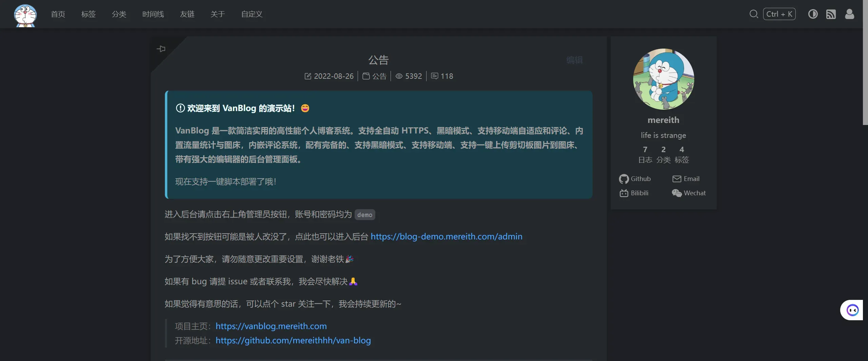The image size is (868, 361).
Task: Open the Bilibili social link
Action: (x=634, y=193)
